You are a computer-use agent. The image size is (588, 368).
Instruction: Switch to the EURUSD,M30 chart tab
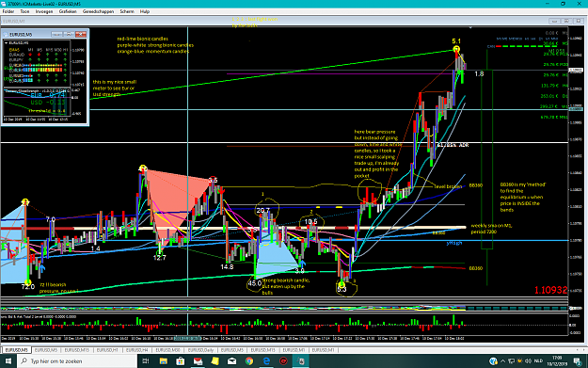pos(167,350)
